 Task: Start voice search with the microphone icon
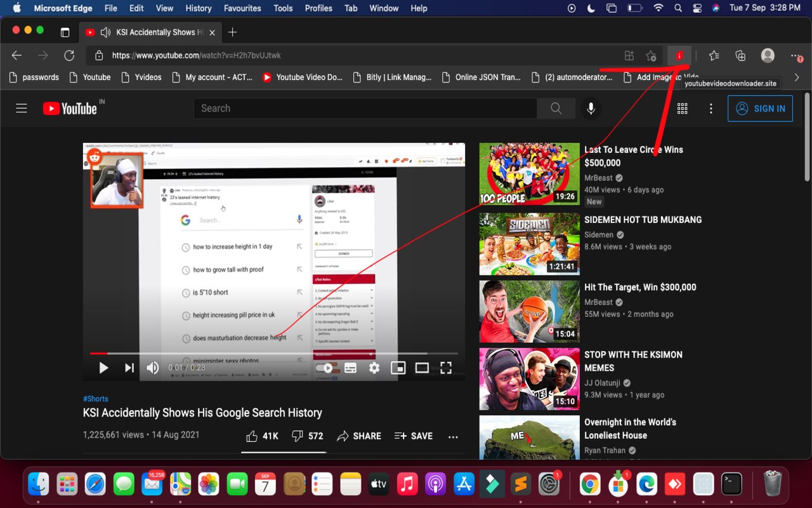click(591, 108)
